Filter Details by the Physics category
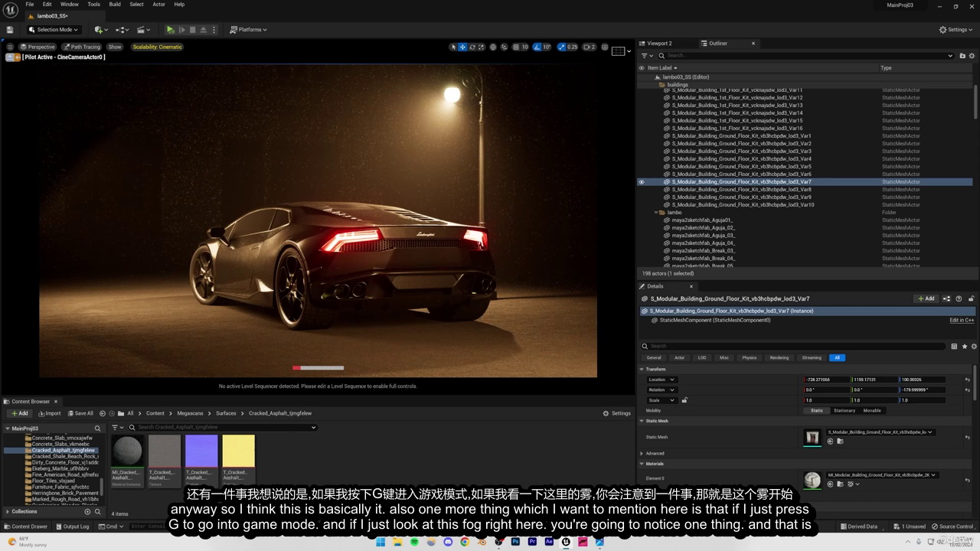 click(749, 357)
